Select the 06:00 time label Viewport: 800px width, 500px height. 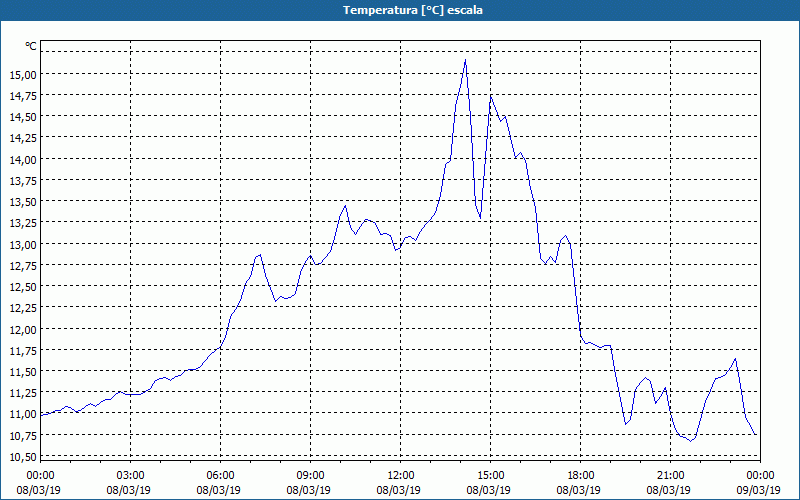pos(220,476)
